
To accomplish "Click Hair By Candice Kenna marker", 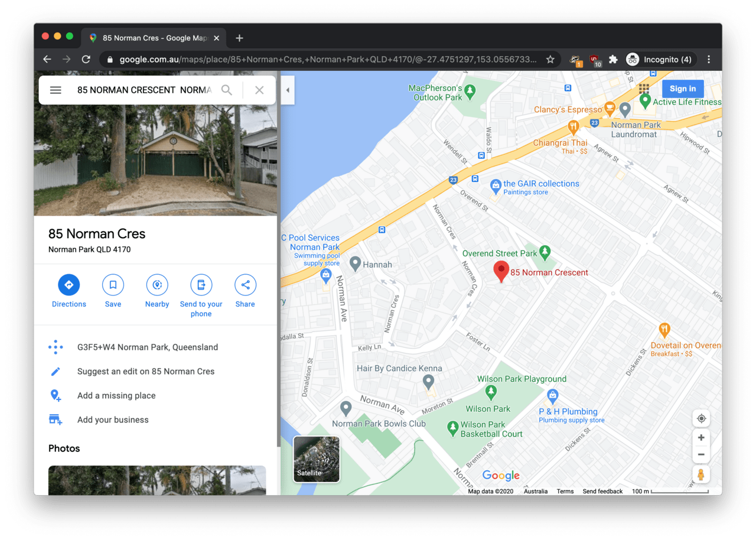I will [429, 381].
